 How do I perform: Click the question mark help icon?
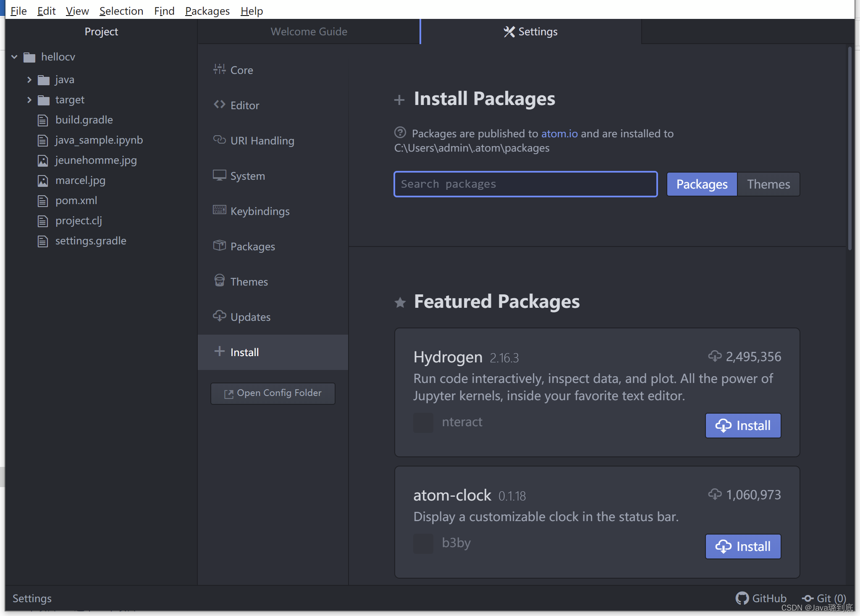[x=400, y=133]
